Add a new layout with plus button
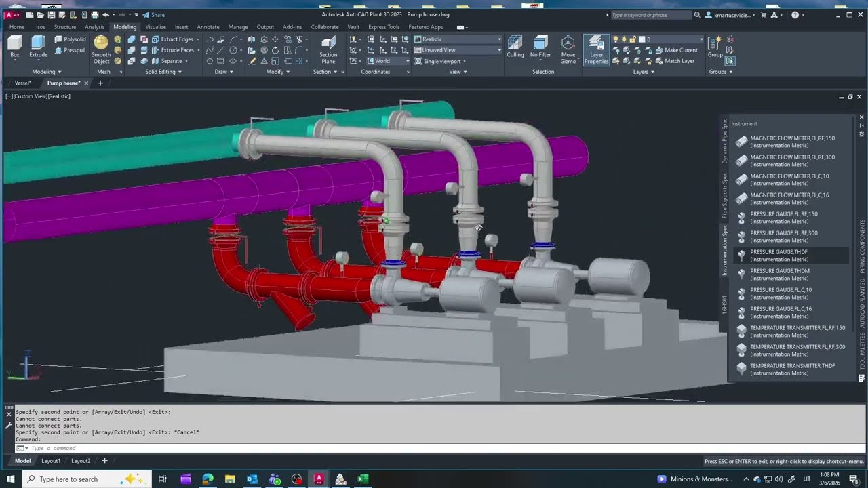The width and height of the screenshot is (868, 488). [104, 461]
